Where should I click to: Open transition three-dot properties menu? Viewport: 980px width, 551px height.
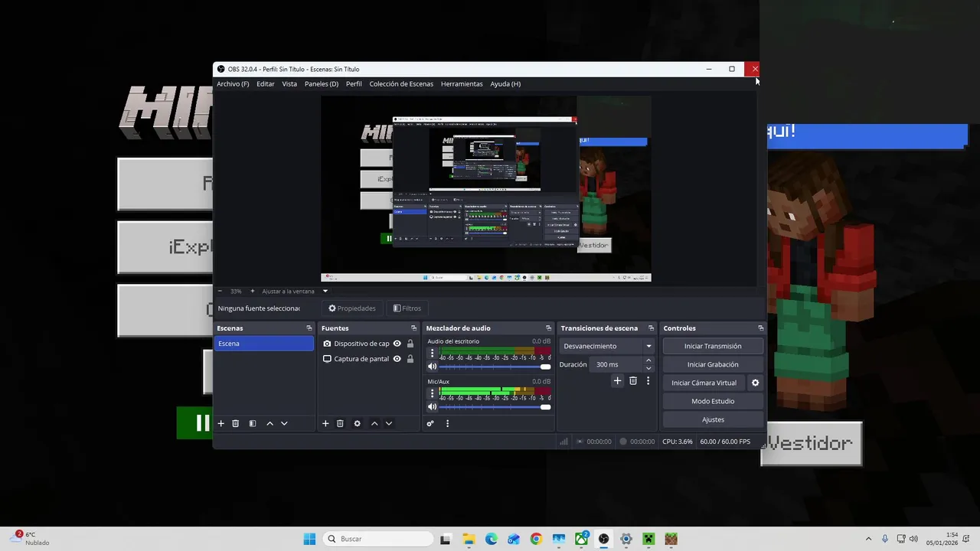648,380
